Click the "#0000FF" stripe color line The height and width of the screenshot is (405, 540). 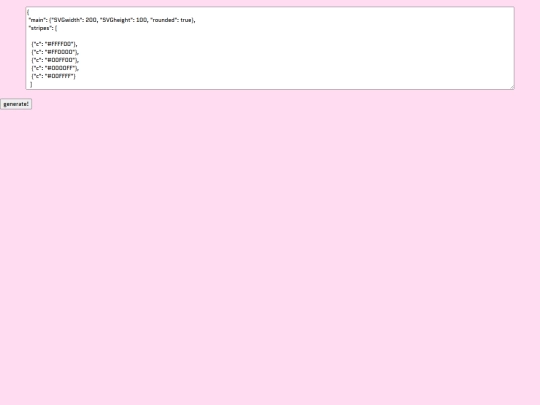55,68
